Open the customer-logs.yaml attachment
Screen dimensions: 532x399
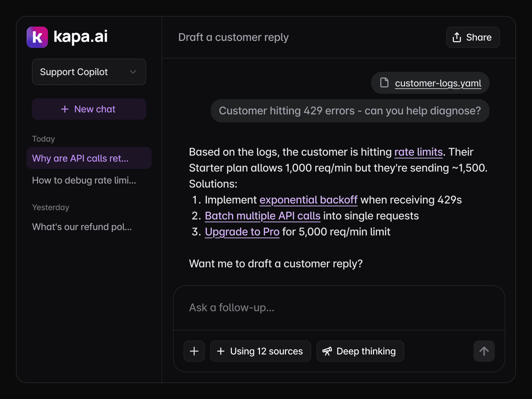pos(430,83)
